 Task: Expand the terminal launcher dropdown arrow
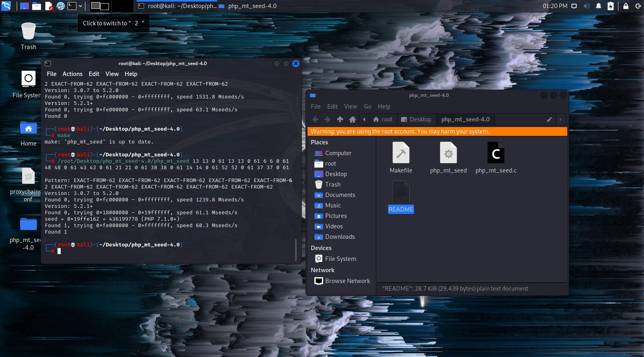(x=80, y=6)
